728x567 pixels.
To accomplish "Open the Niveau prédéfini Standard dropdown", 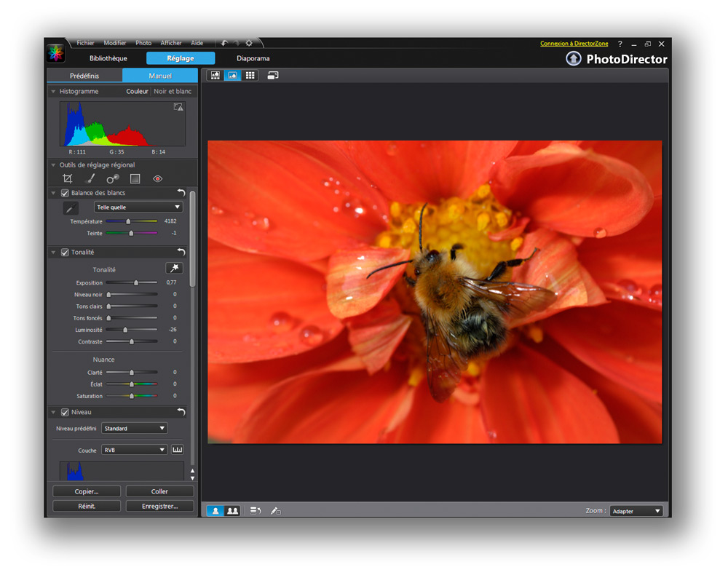I will tap(135, 428).
